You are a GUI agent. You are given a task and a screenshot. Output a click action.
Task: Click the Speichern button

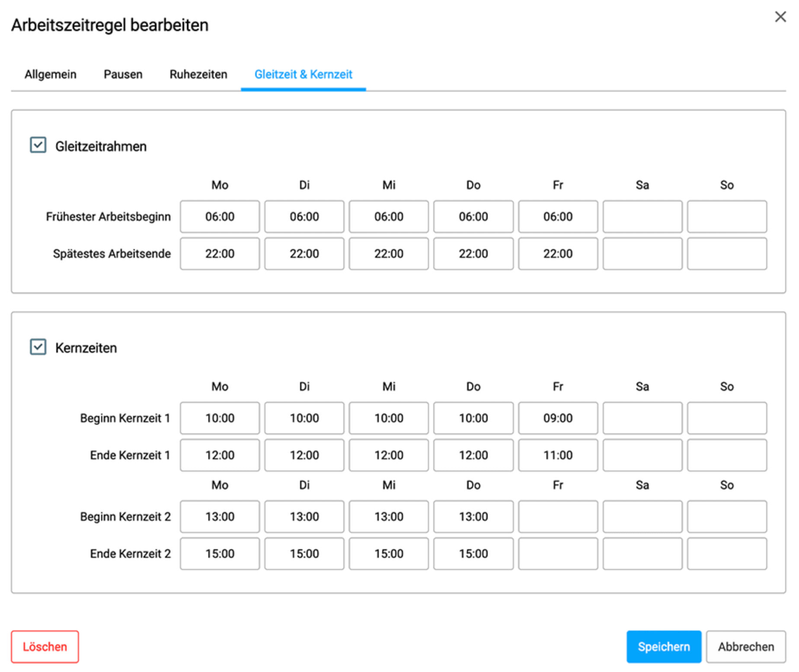(664, 646)
